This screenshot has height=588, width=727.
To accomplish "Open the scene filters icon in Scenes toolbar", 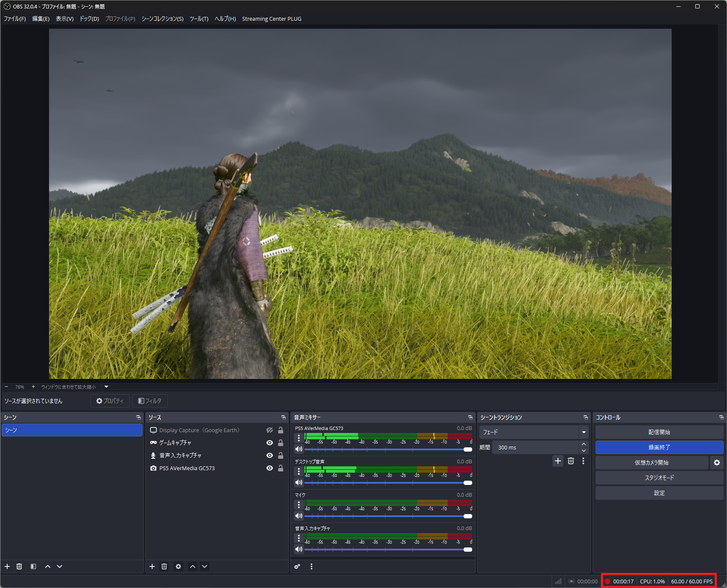I will (33, 566).
